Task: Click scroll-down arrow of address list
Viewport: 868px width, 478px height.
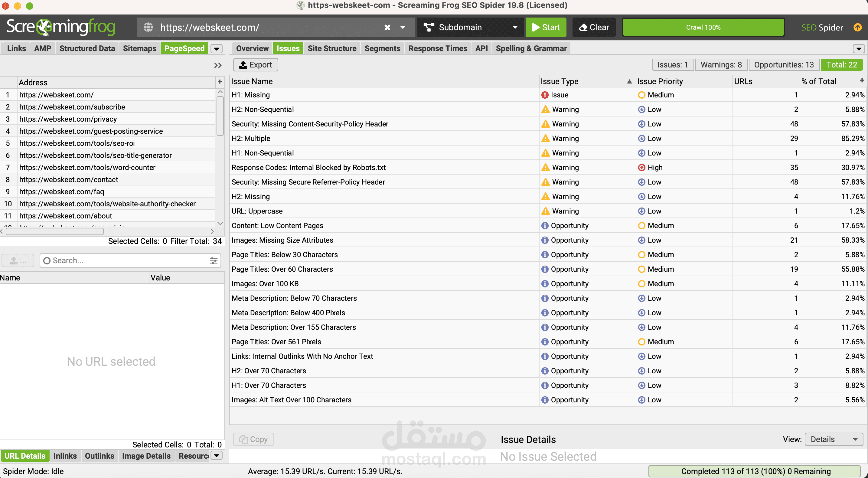Action: pyautogui.click(x=220, y=223)
